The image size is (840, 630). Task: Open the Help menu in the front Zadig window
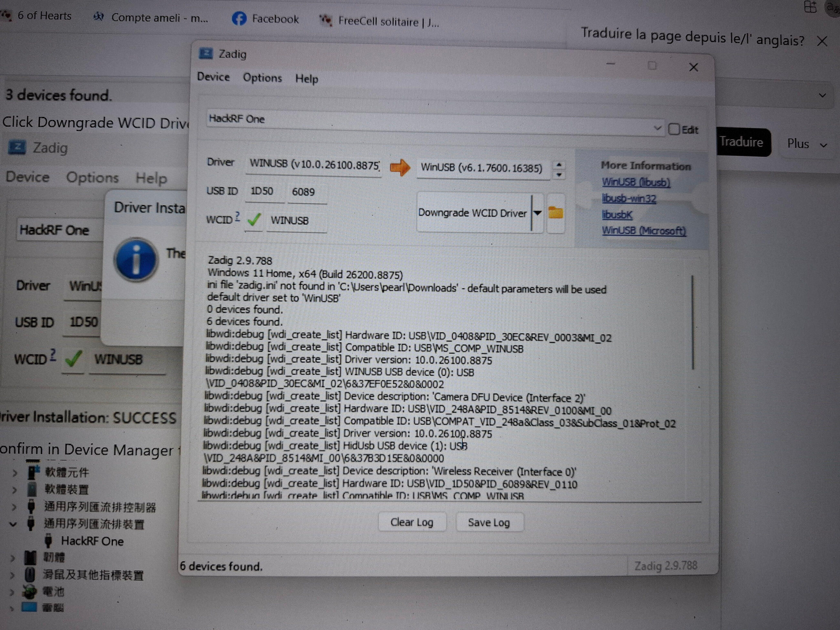click(x=307, y=79)
